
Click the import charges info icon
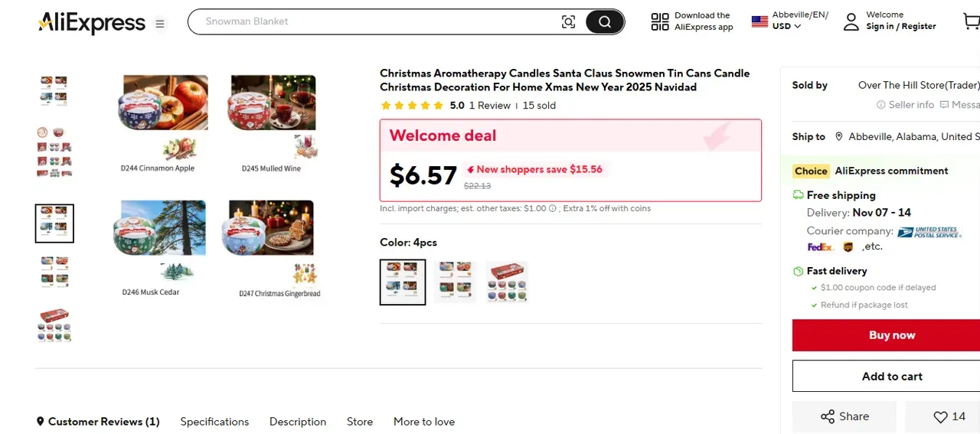coord(553,208)
